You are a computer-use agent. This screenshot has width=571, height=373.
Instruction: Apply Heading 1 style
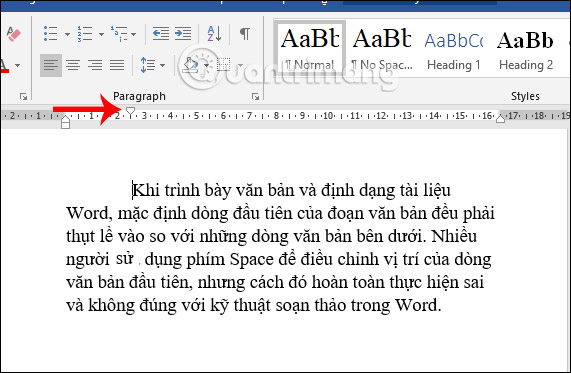[x=454, y=48]
